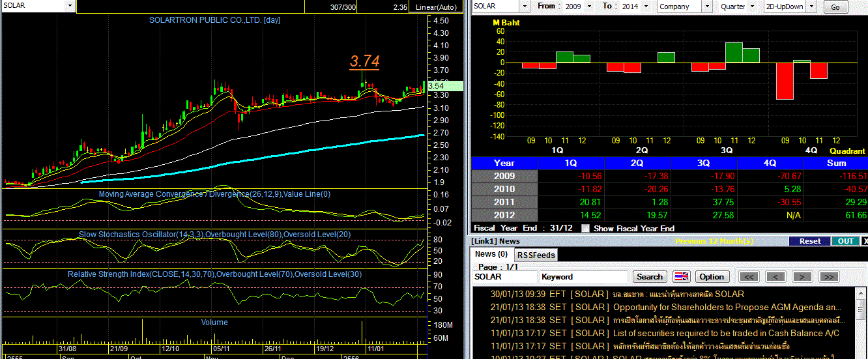Close the news panel with X

click(x=865, y=241)
